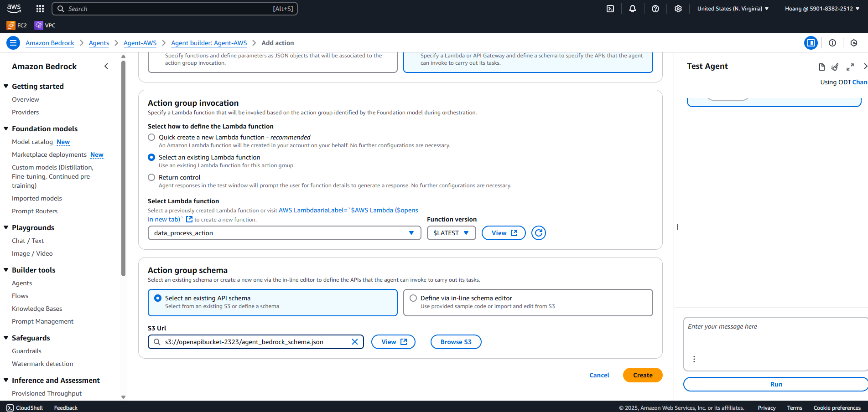Screen dimensions: 868x412
Task: Click the CloudShell icon in footer
Action: [10, 408]
